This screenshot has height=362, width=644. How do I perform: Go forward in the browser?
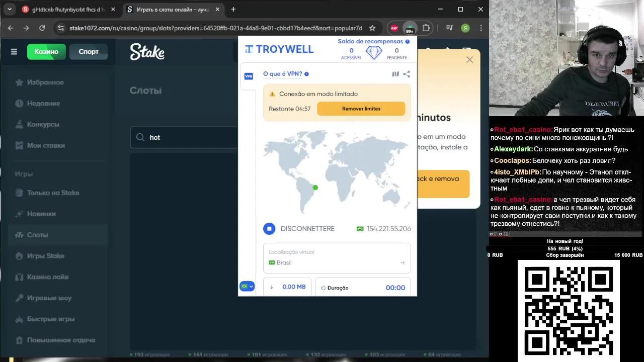point(26,28)
